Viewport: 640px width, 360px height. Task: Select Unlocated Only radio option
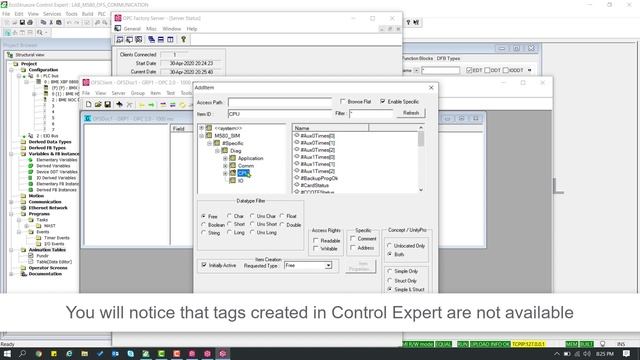coord(389,246)
